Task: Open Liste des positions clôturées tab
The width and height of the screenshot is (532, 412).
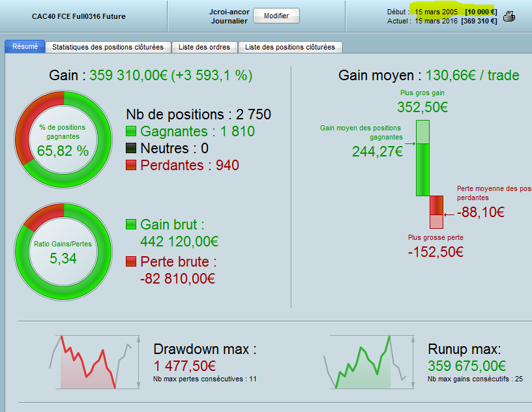Action: [290, 47]
